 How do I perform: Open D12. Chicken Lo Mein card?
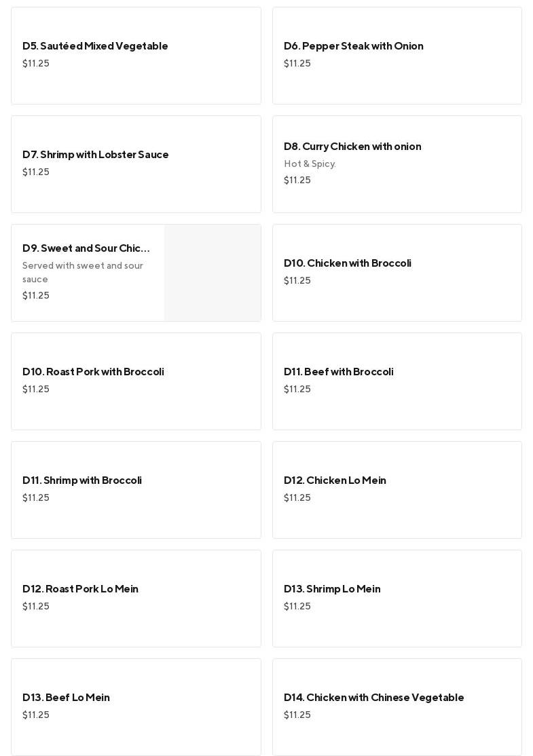point(335,480)
